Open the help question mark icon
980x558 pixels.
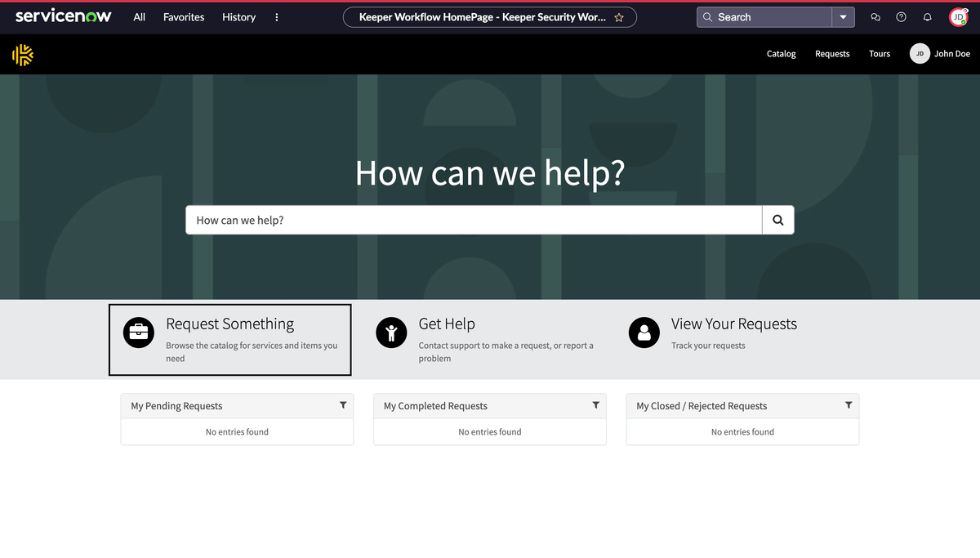tap(901, 17)
